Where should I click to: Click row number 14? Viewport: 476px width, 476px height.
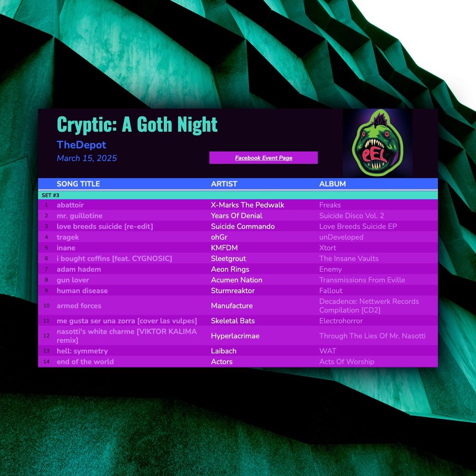[47, 362]
